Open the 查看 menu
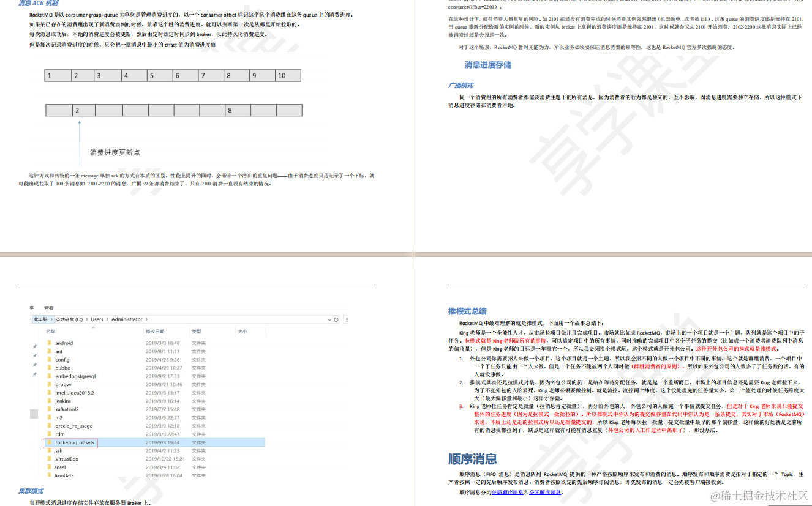812x506 pixels. [x=49, y=308]
